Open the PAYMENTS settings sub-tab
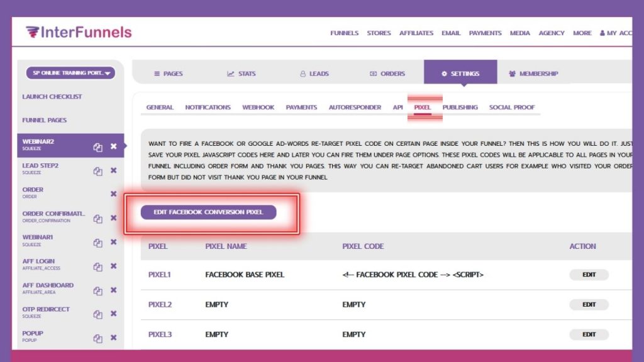This screenshot has width=644, height=362. pos(301,107)
